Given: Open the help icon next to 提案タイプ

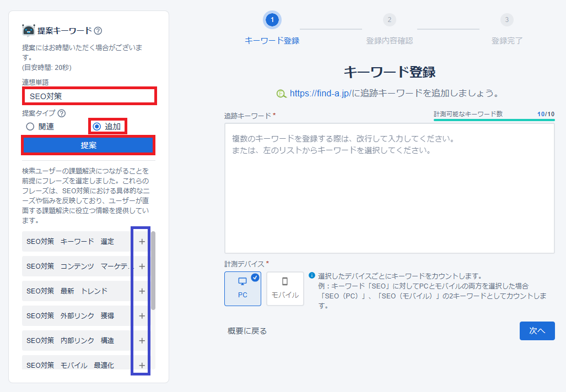Looking at the screenshot, I should tap(62, 113).
